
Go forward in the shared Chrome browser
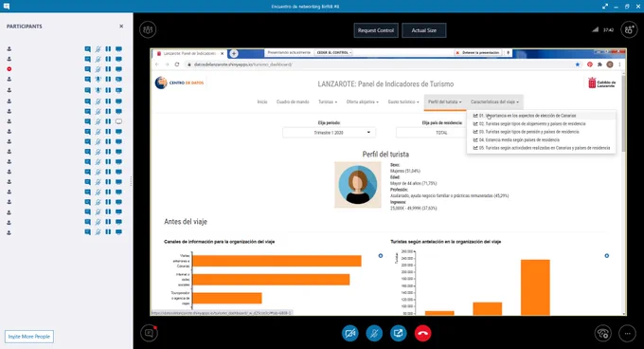pos(167,64)
